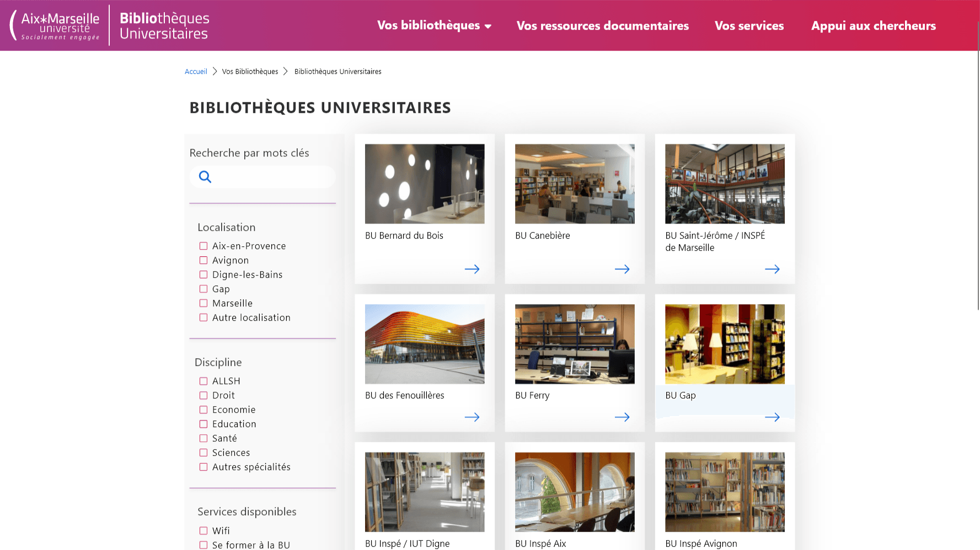Open the BU Bernard du Bois photo
This screenshot has height=550, width=980.
[x=425, y=184]
